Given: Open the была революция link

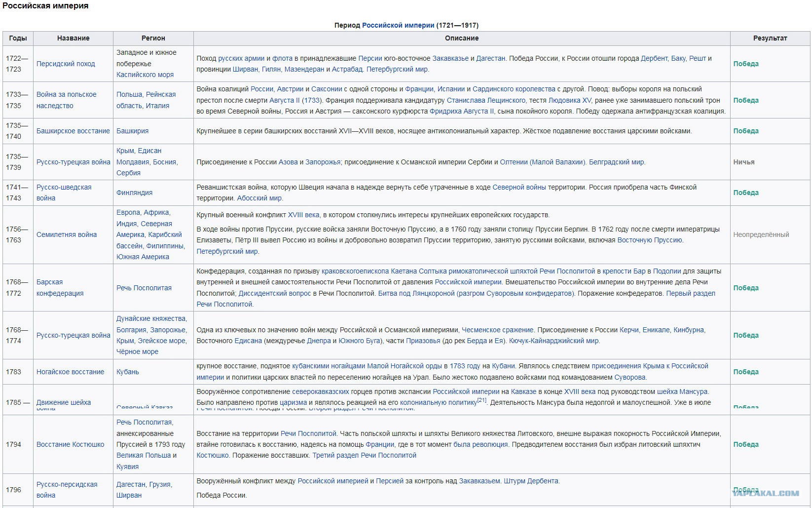Looking at the screenshot, I should coord(481,444).
